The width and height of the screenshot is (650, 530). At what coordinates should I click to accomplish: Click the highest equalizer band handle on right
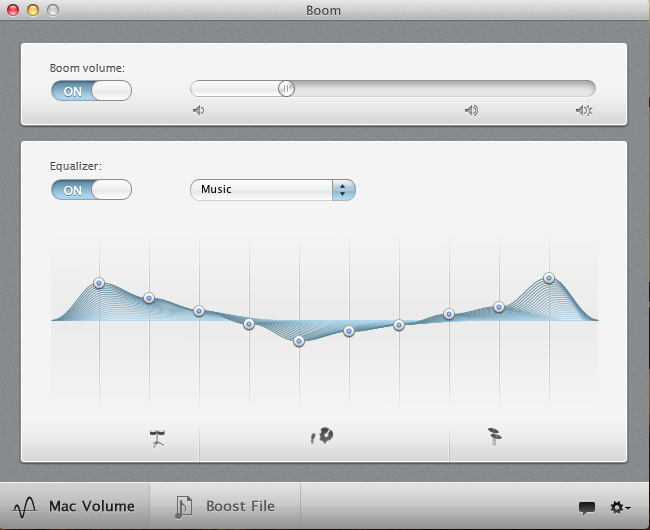coord(549,278)
